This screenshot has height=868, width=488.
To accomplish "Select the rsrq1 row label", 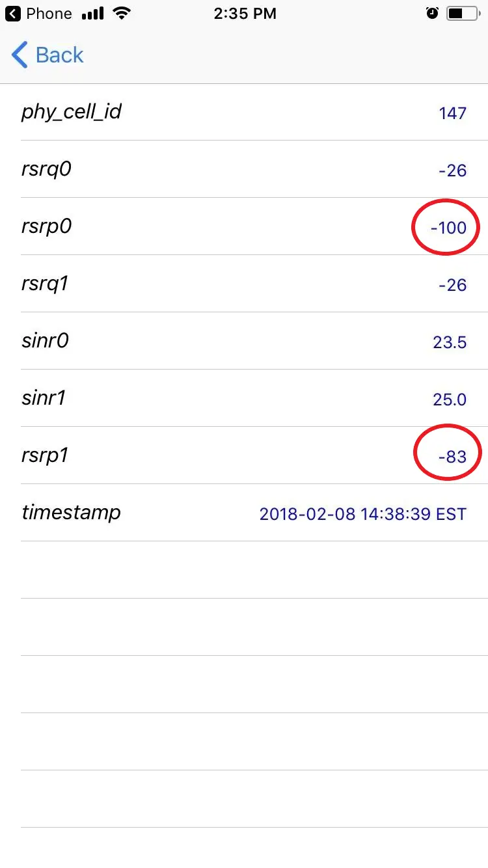I will coord(45,284).
